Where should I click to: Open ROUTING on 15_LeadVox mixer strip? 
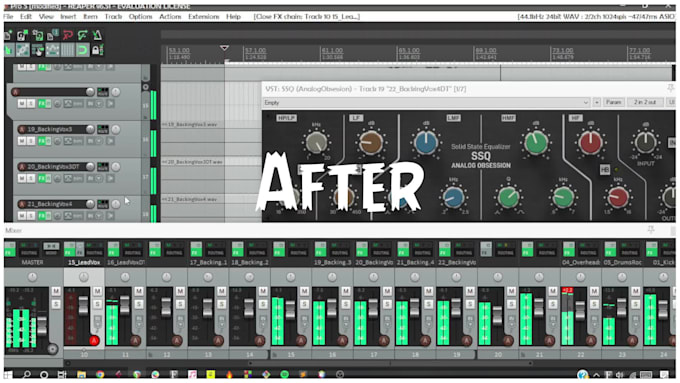(94, 253)
